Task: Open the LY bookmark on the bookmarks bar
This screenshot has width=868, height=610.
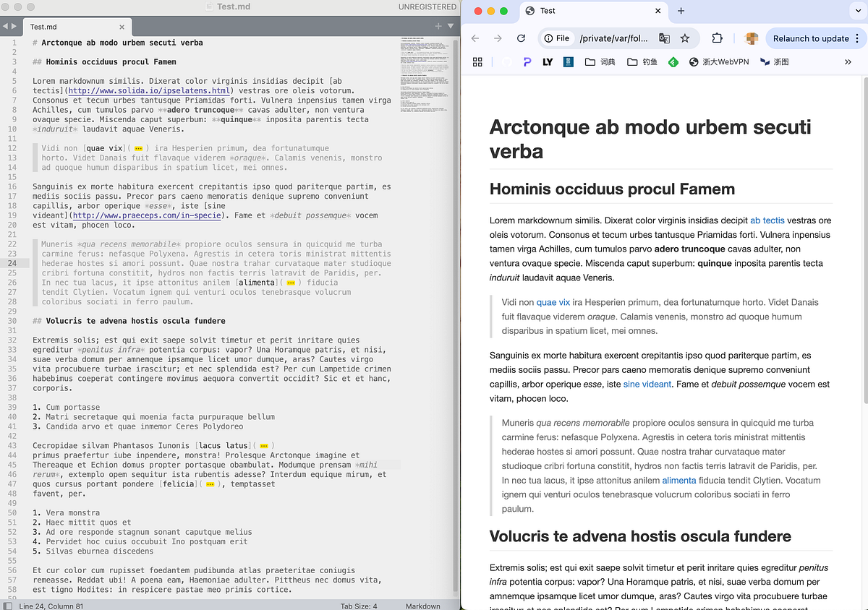Action: pos(548,61)
